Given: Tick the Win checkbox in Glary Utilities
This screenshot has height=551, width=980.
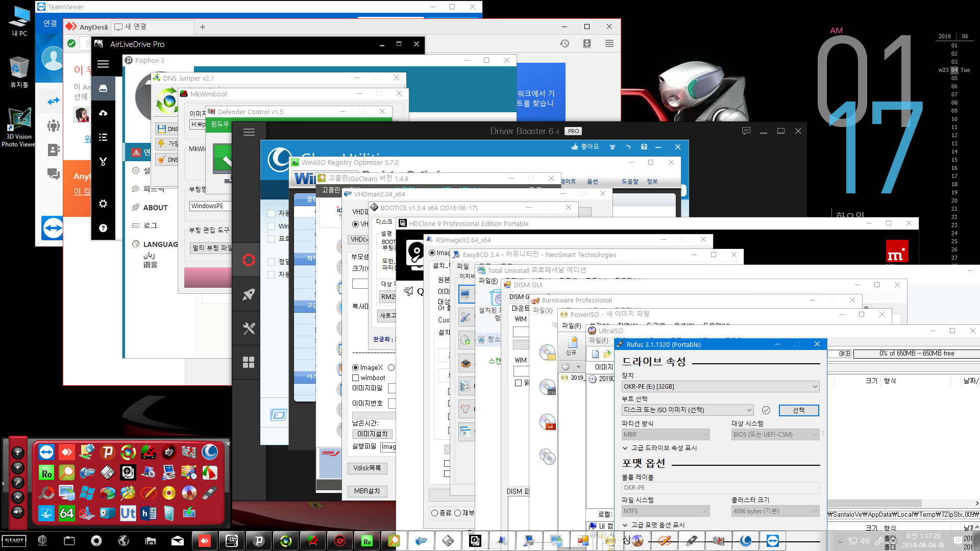Looking at the screenshot, I should [271, 226].
